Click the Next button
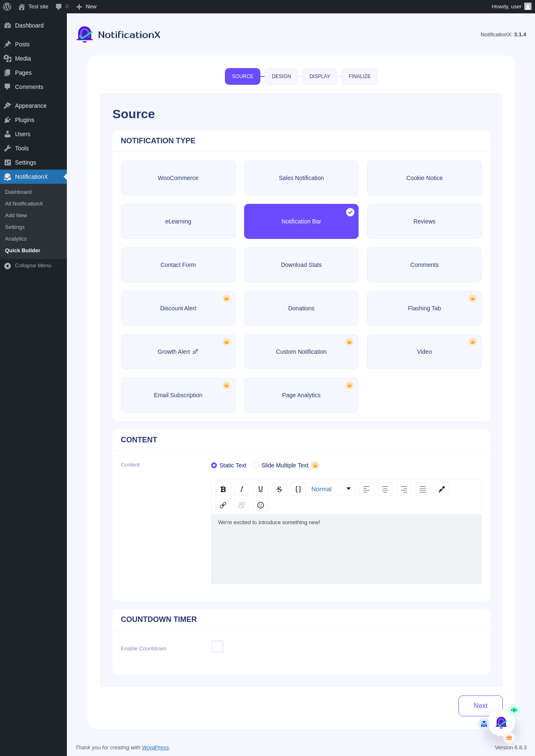Screen dimensions: 535x756 (480, 706)
